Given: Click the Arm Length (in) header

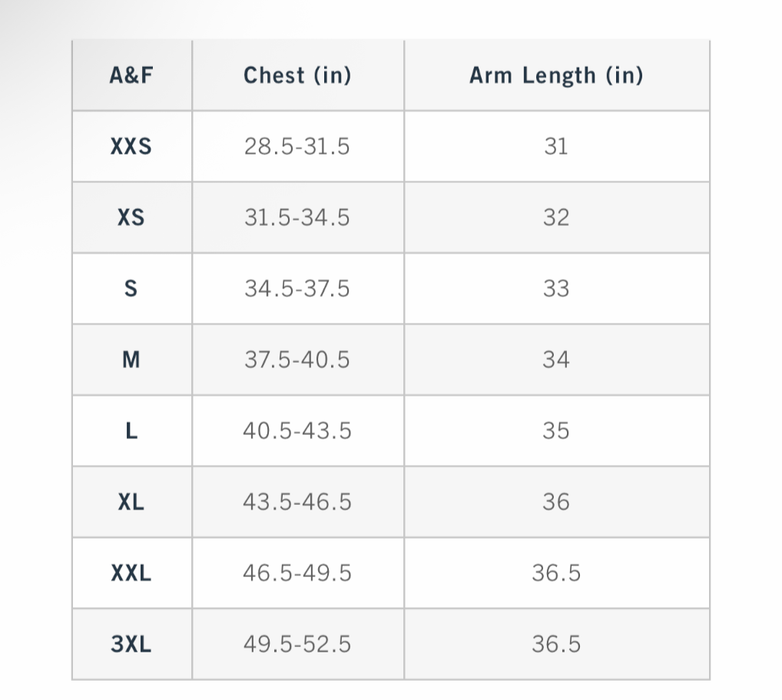Looking at the screenshot, I should click(556, 75).
